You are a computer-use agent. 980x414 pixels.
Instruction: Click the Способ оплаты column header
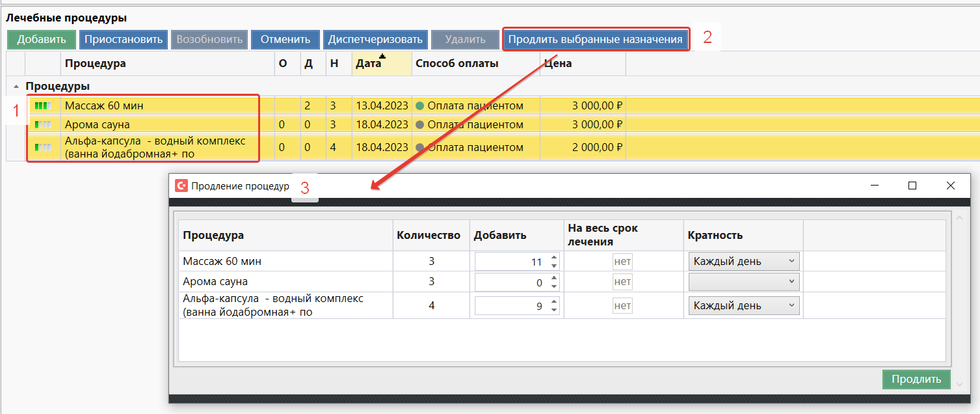click(x=457, y=64)
